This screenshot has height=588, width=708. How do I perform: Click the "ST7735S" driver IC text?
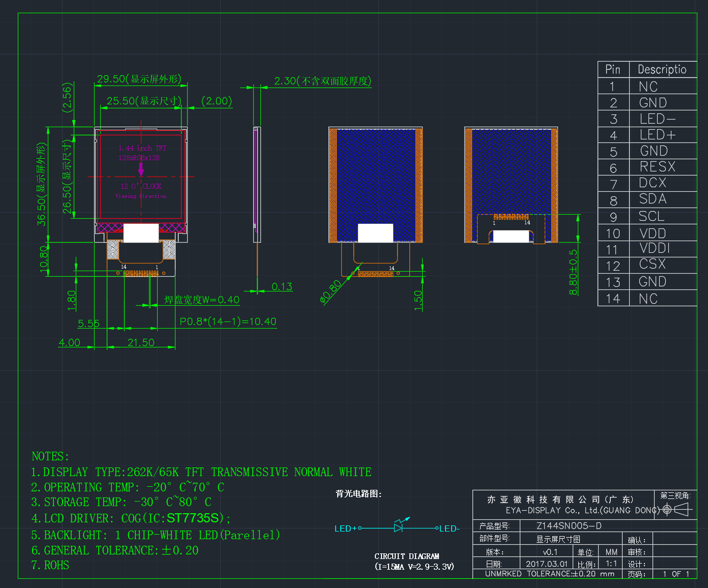(x=193, y=518)
